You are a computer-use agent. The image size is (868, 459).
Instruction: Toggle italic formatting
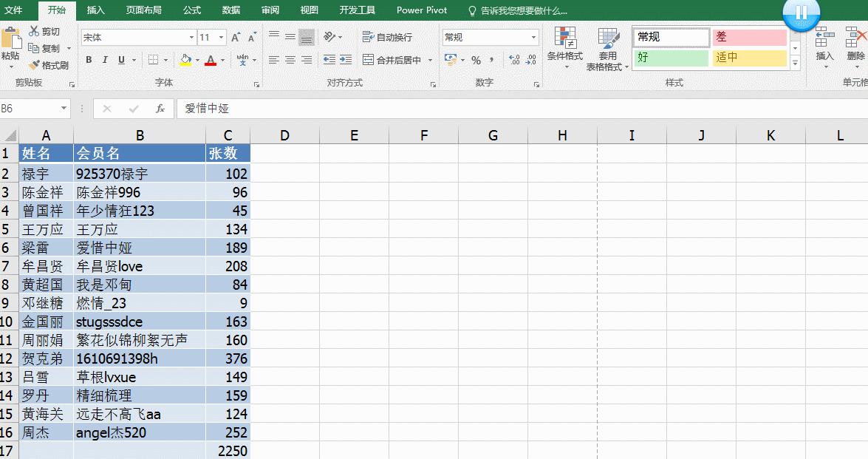[104, 60]
